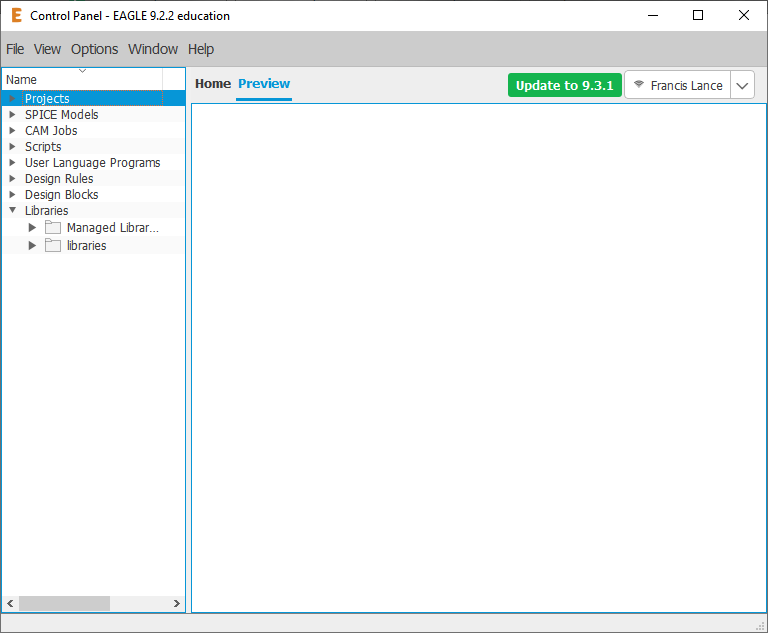Screen dimensions: 768x633
Task: Expand the CAM Jobs node
Action: pyautogui.click(x=12, y=130)
